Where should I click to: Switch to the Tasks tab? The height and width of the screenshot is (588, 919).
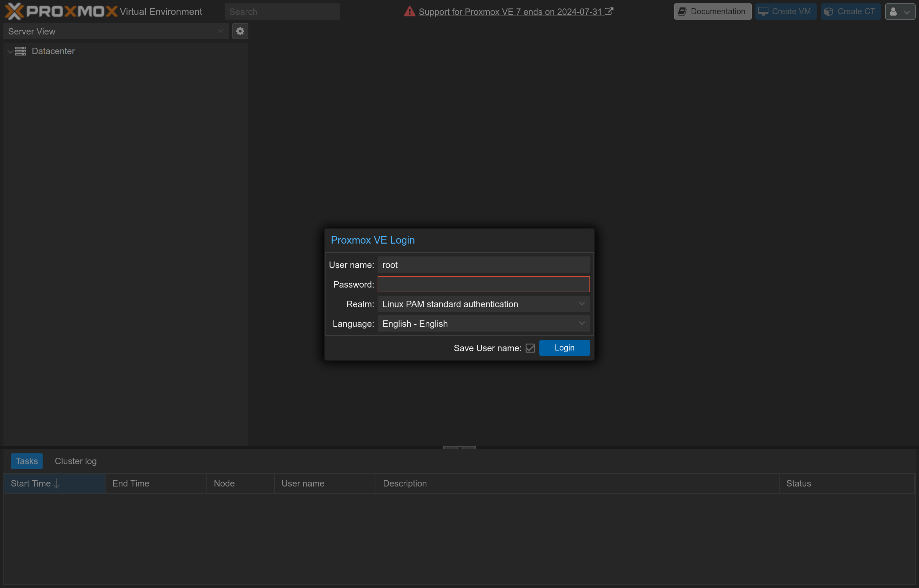(27, 461)
